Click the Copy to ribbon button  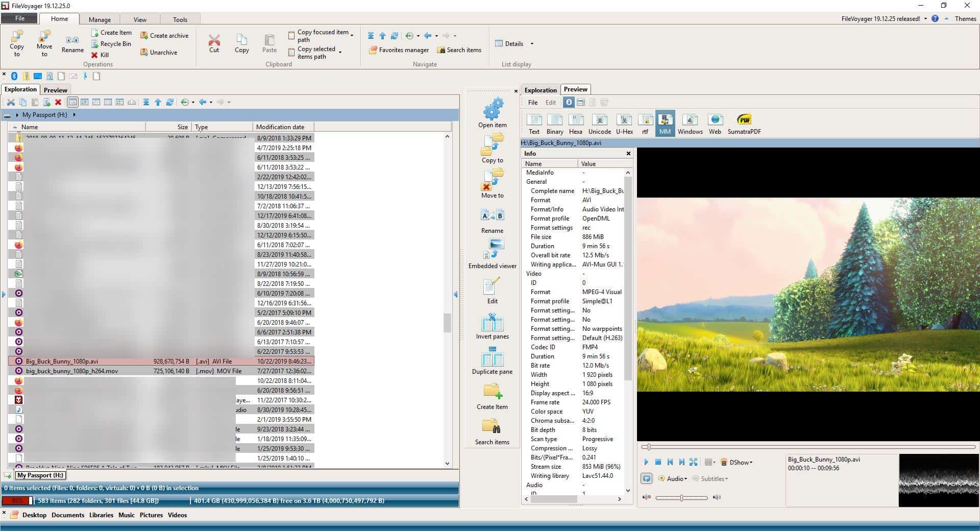[x=17, y=43]
